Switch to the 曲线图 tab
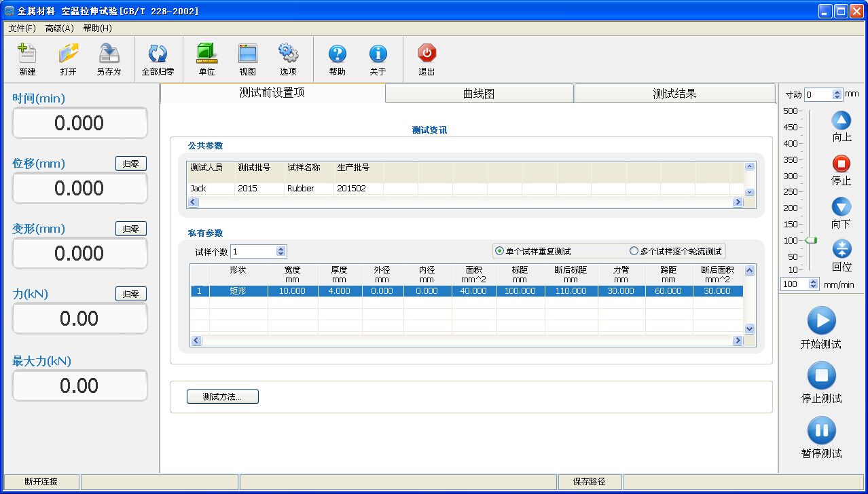The width and height of the screenshot is (868, 494). 479,94
